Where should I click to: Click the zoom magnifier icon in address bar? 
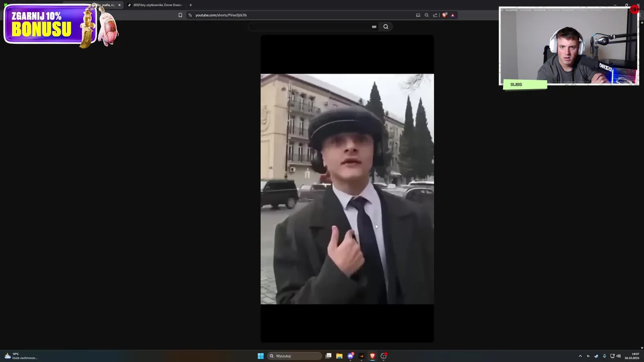pos(427,15)
